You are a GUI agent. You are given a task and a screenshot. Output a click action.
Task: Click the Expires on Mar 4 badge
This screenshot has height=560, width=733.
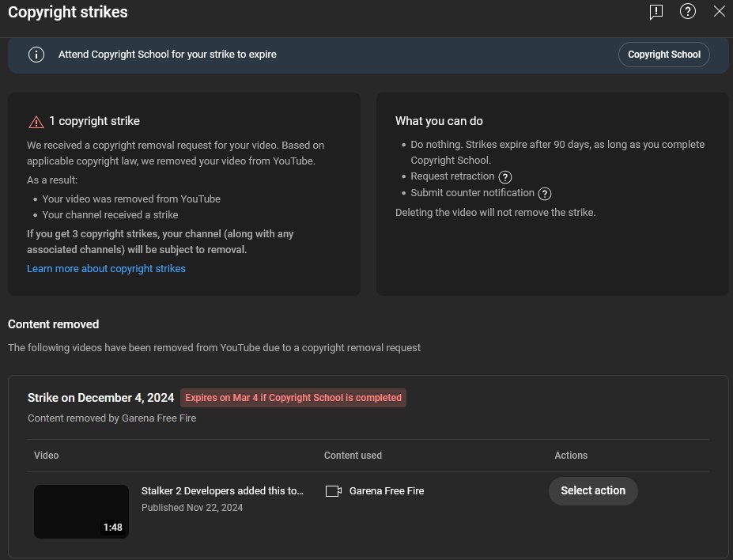pyautogui.click(x=293, y=398)
